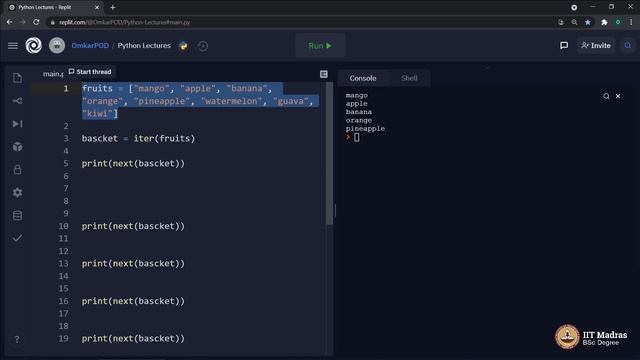Switch to the Console tab
Screen dimensions: 640x360
click(363, 78)
